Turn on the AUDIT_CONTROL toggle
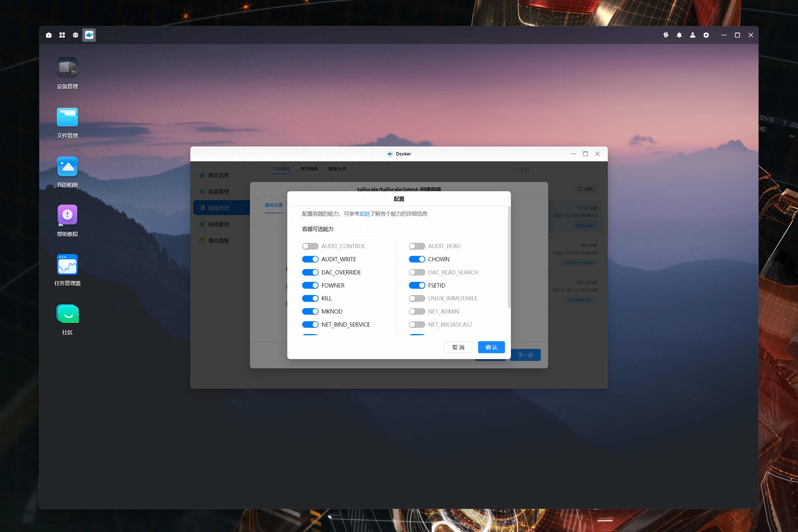 pyautogui.click(x=310, y=246)
